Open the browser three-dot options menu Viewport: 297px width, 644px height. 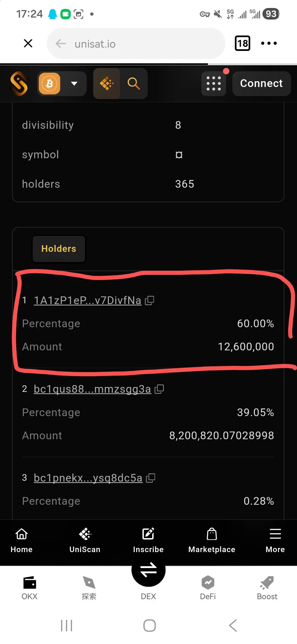click(x=269, y=43)
